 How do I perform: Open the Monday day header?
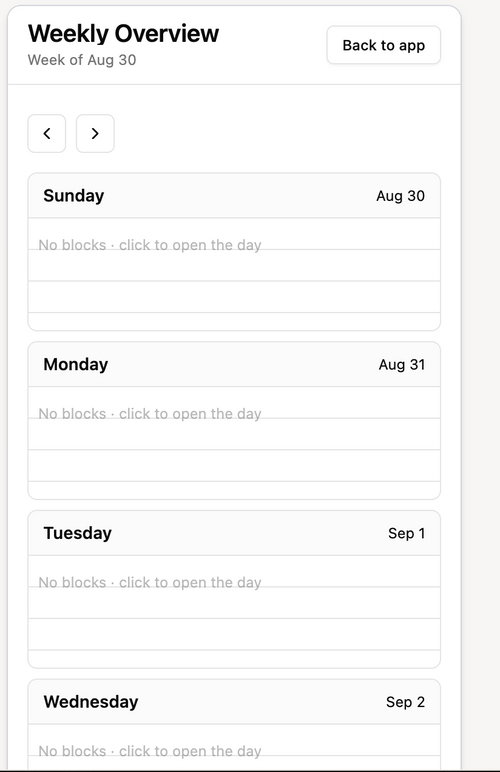pyautogui.click(x=234, y=364)
